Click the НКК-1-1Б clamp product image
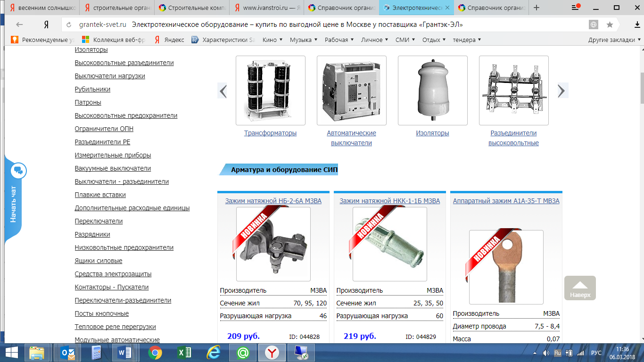The image size is (644, 362). (x=389, y=244)
